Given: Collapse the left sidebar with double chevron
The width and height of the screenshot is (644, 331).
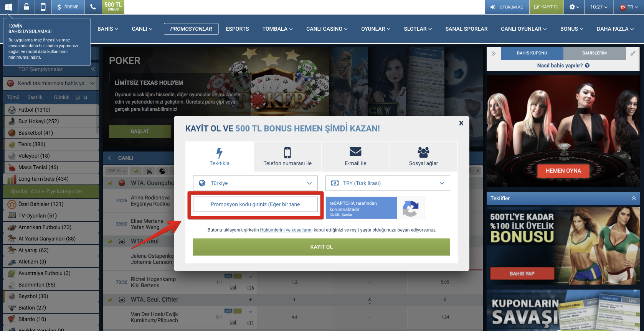Looking at the screenshot, I should (93, 69).
